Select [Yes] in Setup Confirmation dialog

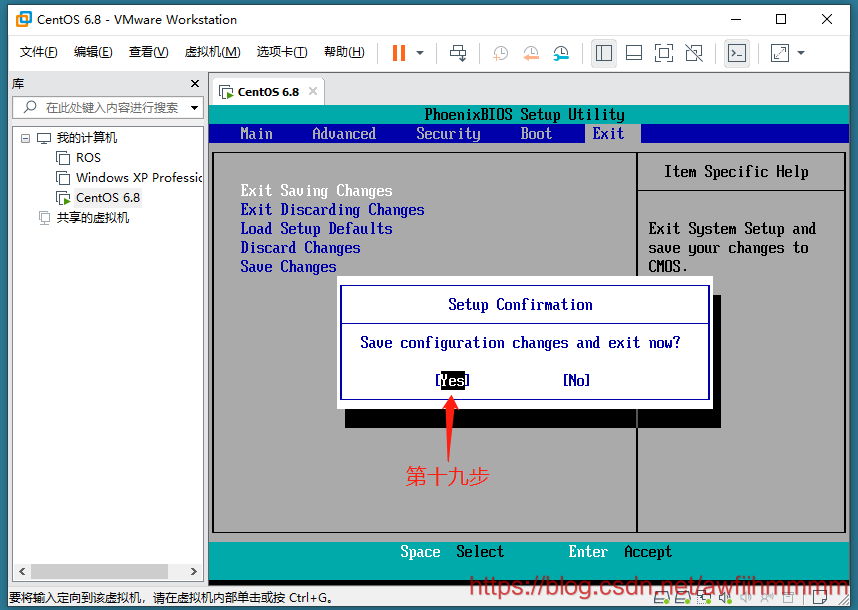452,380
